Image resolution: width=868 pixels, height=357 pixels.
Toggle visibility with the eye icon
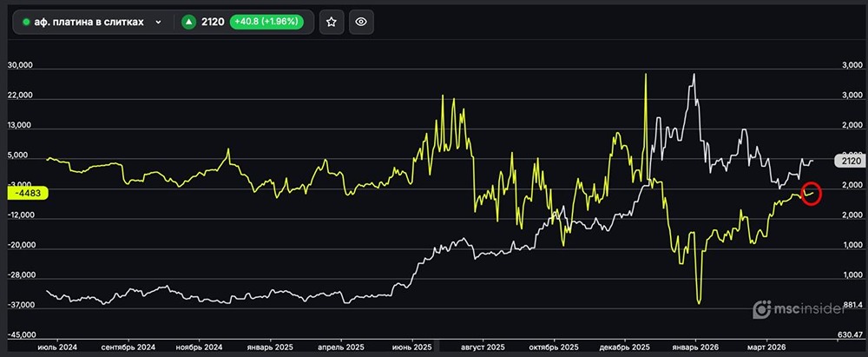point(361,23)
